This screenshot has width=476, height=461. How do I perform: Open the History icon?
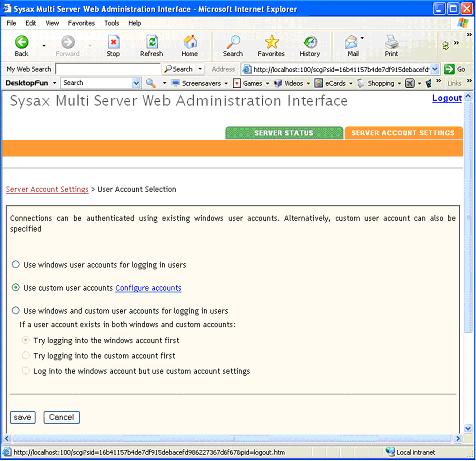pos(310,42)
